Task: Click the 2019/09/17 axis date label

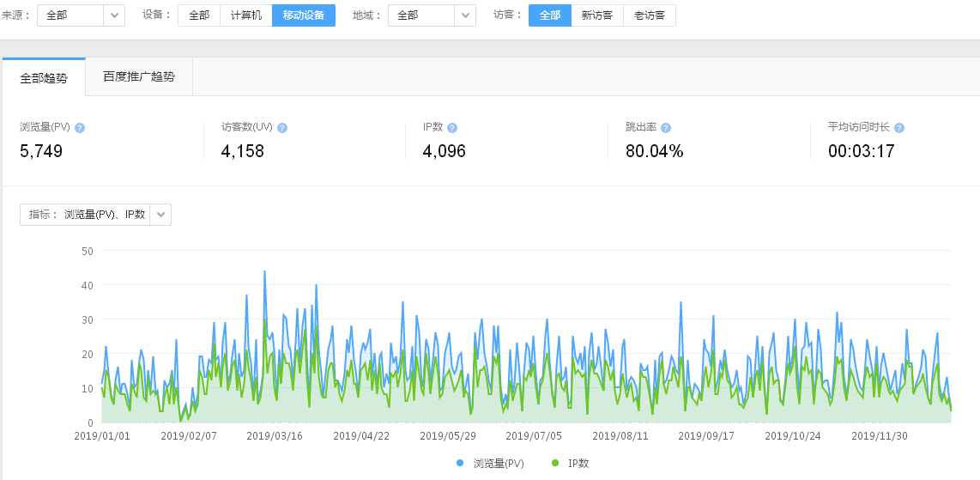Action: click(x=705, y=435)
